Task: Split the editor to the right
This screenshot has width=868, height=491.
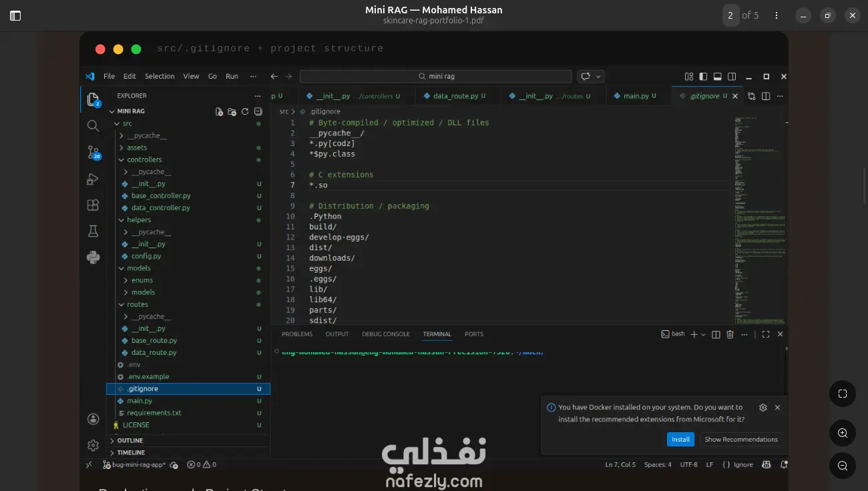Action: click(x=766, y=96)
